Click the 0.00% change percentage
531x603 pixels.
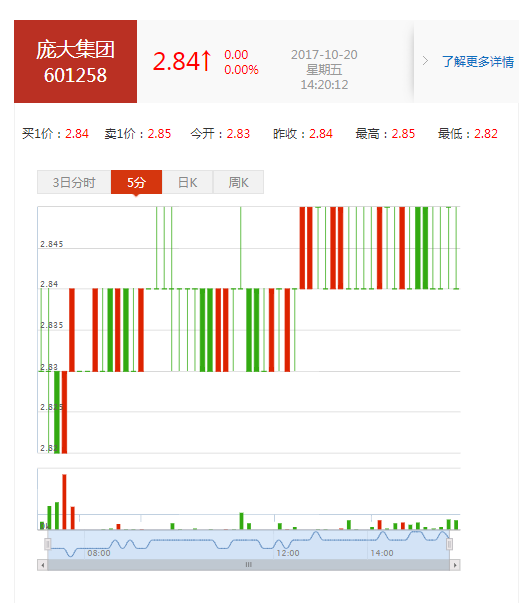tap(241, 70)
